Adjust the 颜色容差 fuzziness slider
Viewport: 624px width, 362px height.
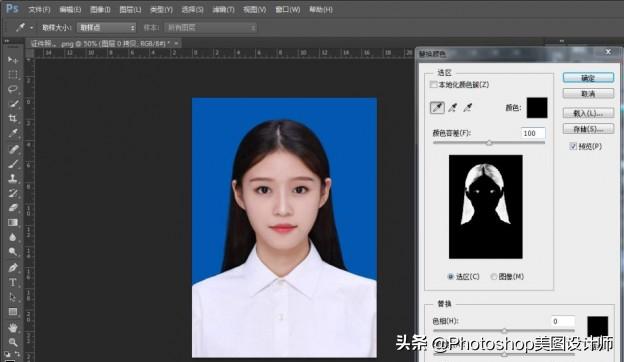(x=489, y=142)
